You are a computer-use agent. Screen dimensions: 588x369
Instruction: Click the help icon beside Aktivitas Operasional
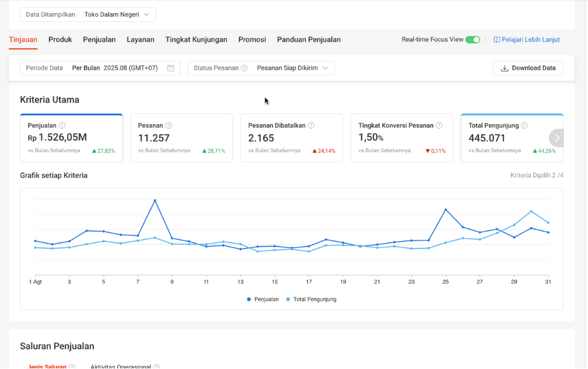157,366
